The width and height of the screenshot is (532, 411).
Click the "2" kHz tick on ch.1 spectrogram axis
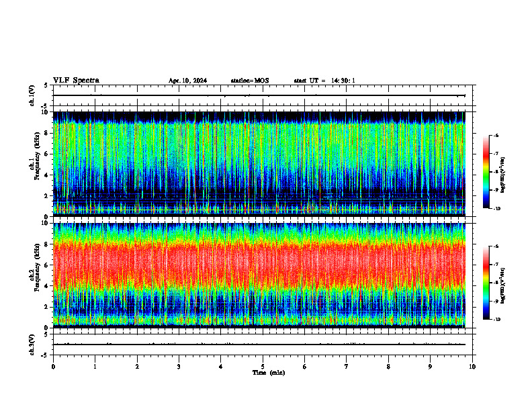click(47, 196)
